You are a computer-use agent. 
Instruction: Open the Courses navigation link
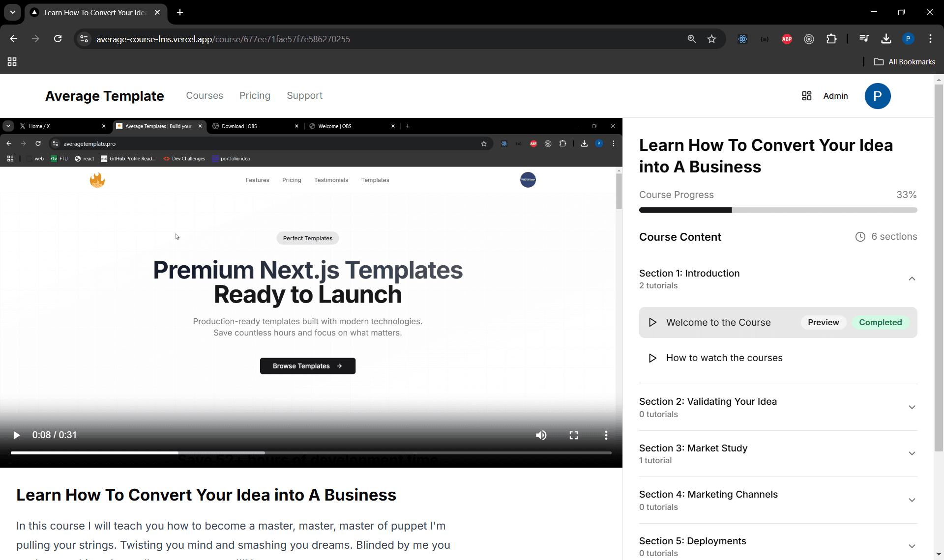[205, 95]
